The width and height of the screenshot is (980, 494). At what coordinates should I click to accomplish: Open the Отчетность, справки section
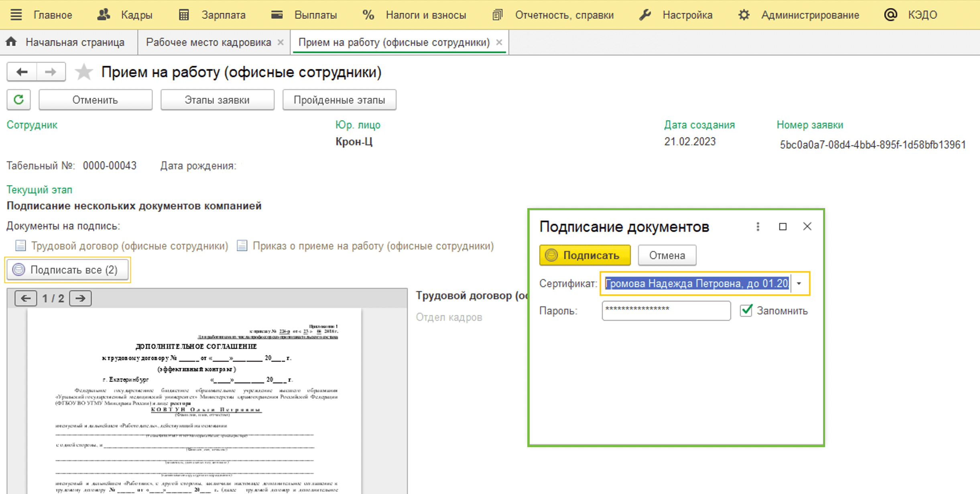point(564,15)
